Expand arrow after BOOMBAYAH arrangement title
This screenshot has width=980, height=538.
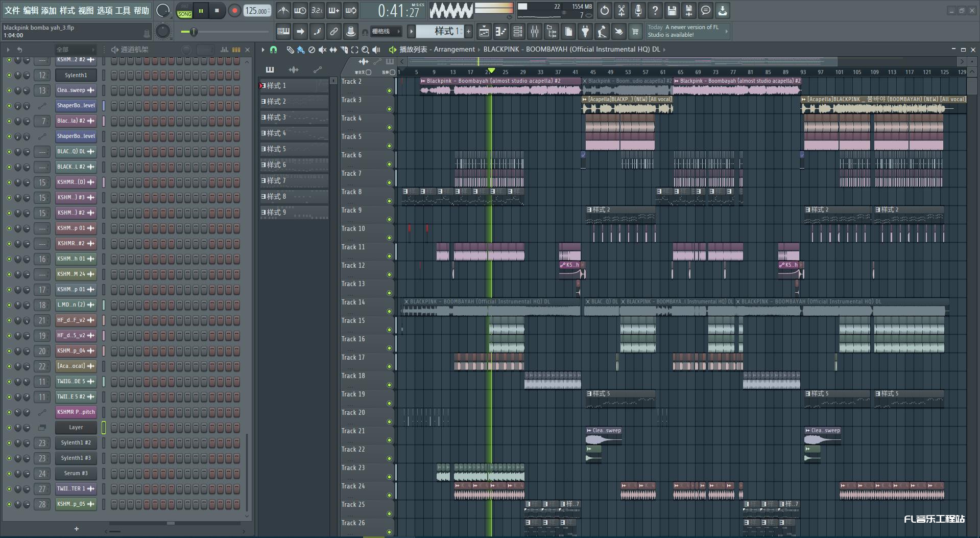[x=664, y=50]
